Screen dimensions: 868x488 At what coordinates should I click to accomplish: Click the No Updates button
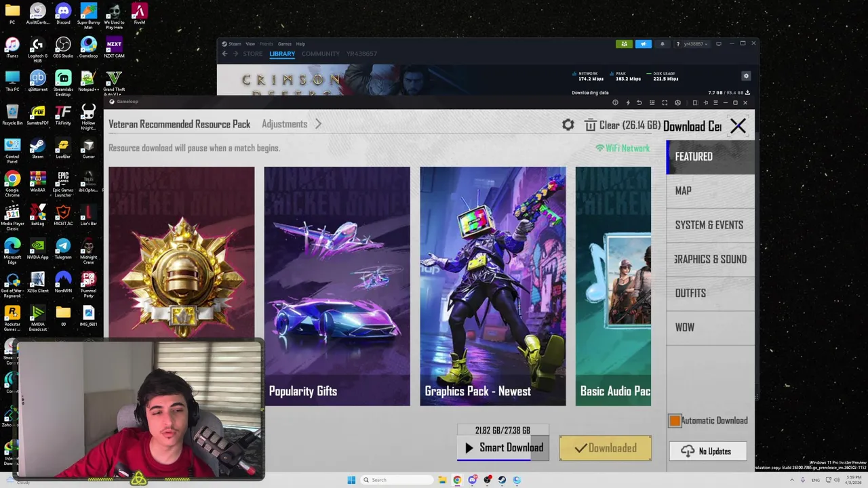(x=708, y=451)
